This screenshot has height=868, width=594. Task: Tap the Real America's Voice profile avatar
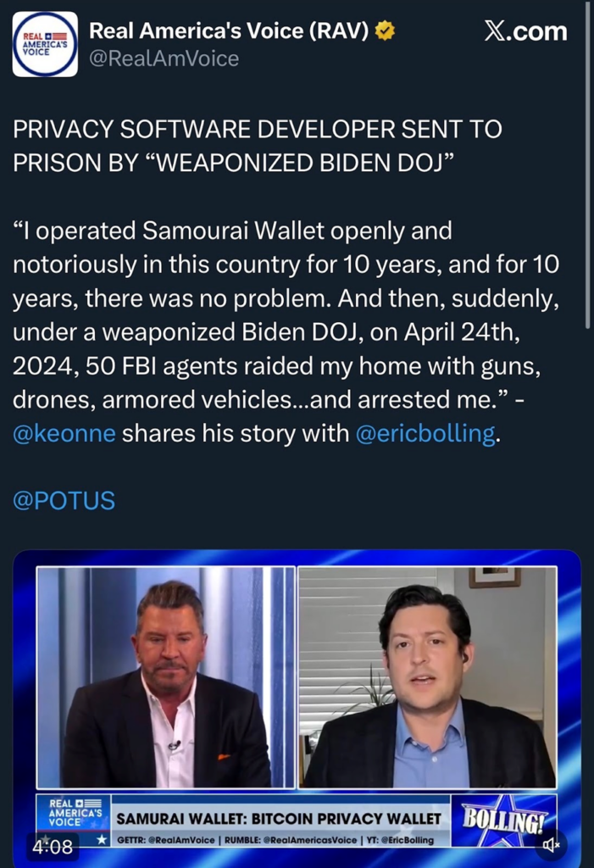click(x=45, y=44)
